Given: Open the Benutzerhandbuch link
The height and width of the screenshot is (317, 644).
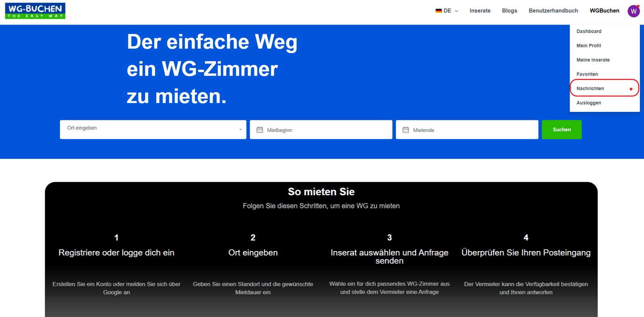Looking at the screenshot, I should [553, 11].
